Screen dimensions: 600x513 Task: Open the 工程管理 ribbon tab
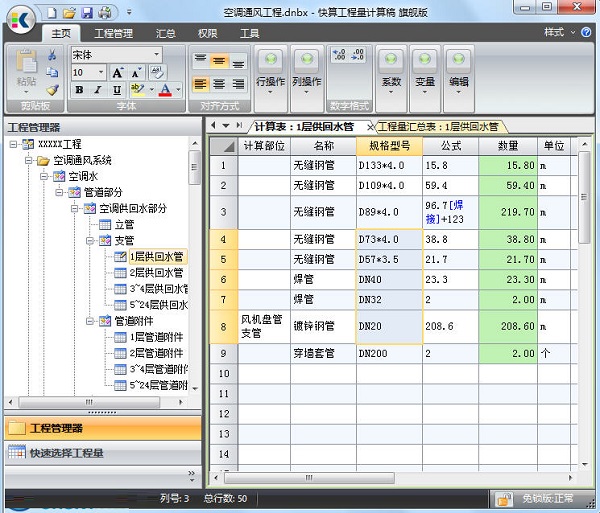(x=112, y=33)
